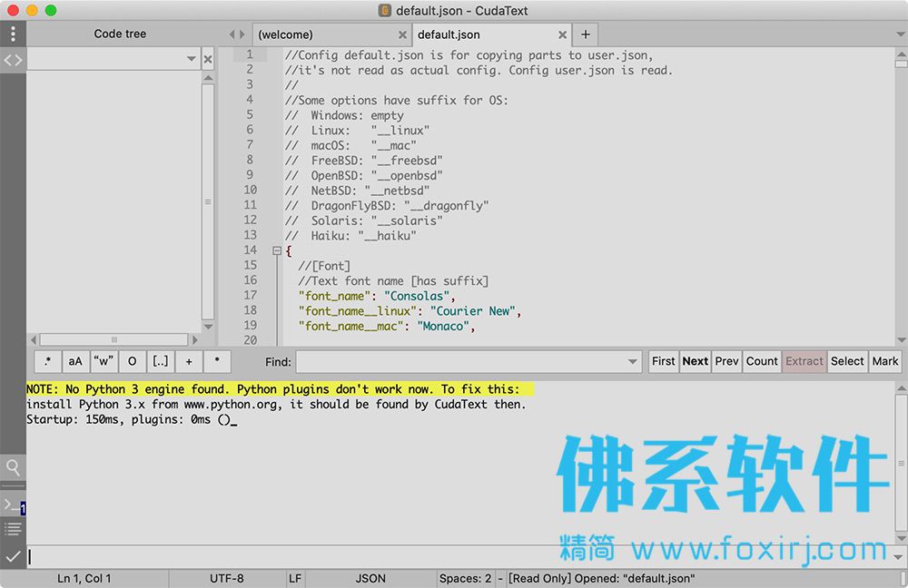Toggle whole words "w" option
The height and width of the screenshot is (588, 908).
click(x=104, y=361)
